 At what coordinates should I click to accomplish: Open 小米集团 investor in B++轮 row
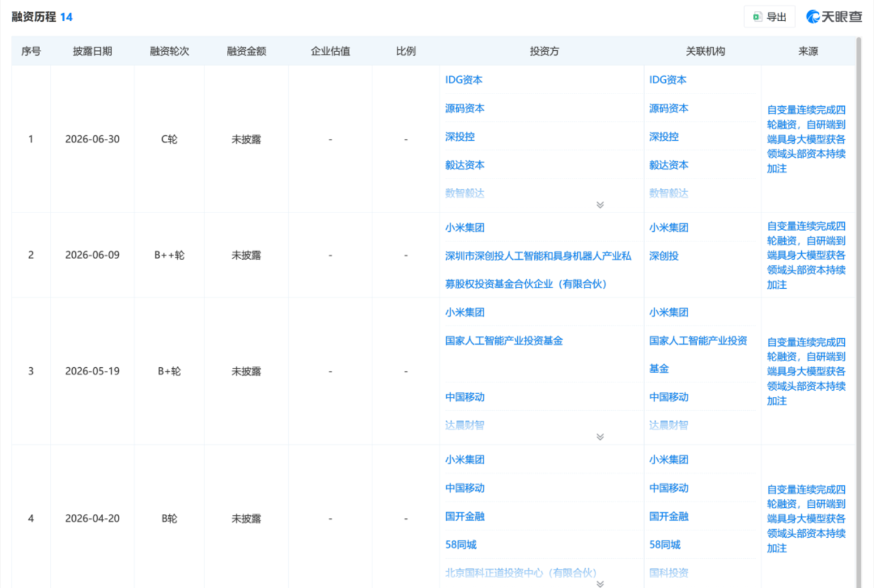(x=465, y=228)
